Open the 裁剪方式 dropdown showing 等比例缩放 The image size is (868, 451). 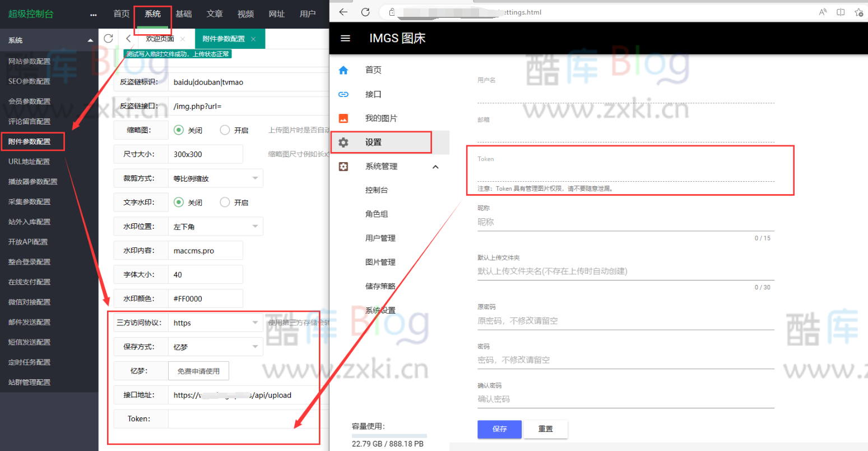click(x=215, y=178)
